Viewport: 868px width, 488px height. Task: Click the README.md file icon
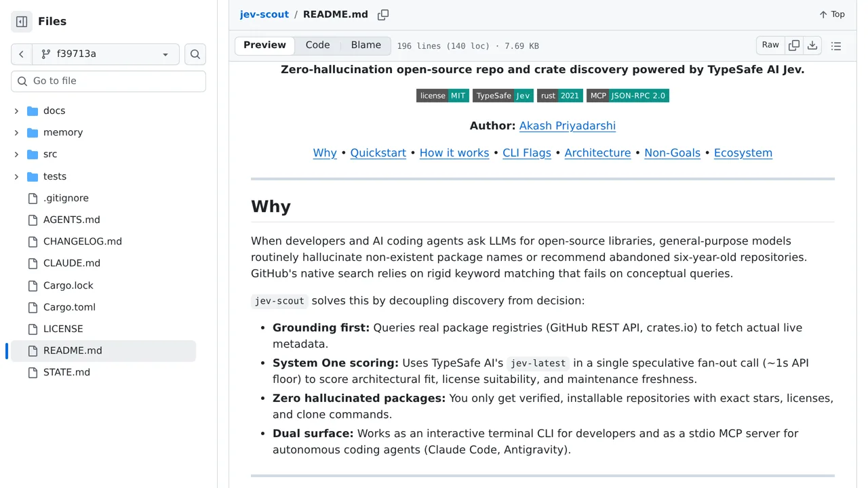[x=33, y=350]
